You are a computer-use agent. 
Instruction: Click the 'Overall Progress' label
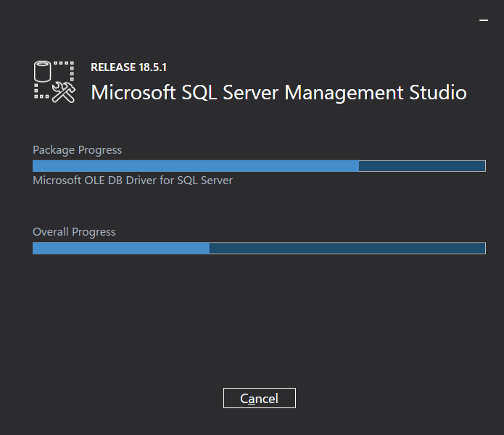click(74, 232)
